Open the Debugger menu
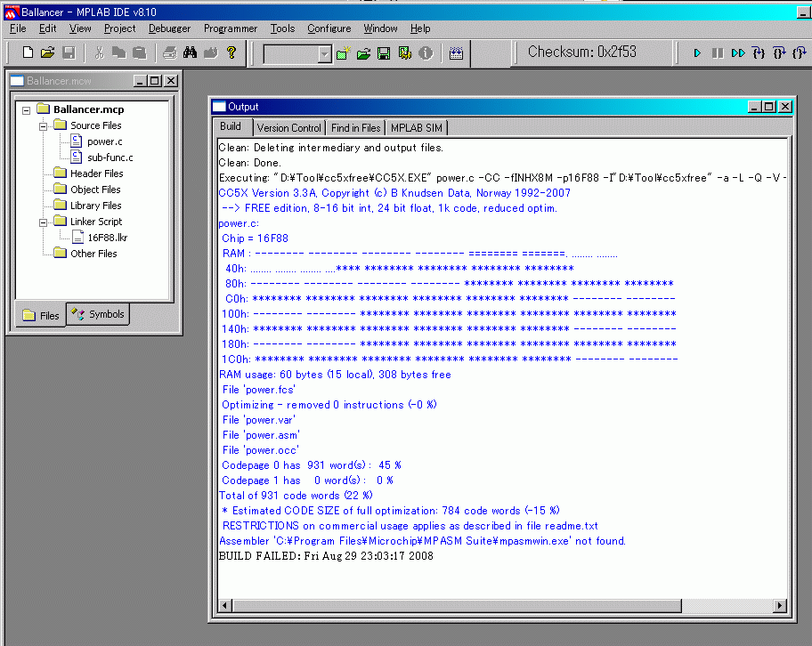Viewport: 812px width, 646px height. [x=169, y=28]
